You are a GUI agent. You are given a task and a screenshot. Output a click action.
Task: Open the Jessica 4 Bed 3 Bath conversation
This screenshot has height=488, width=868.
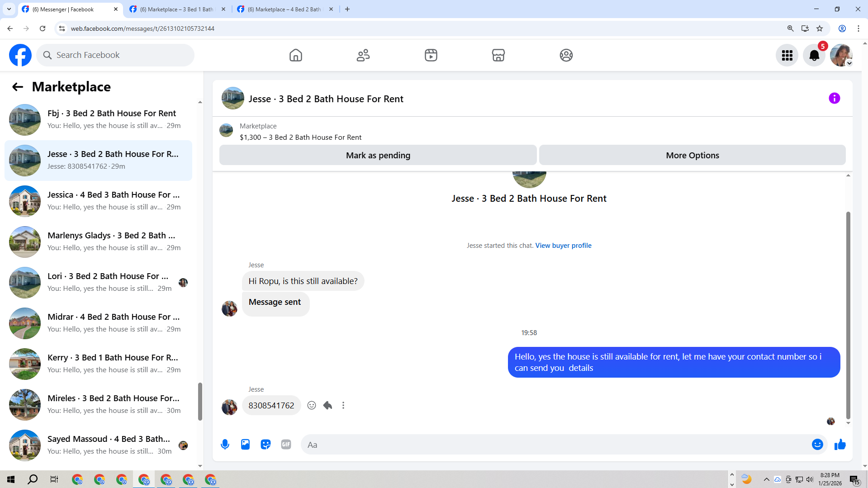click(98, 201)
